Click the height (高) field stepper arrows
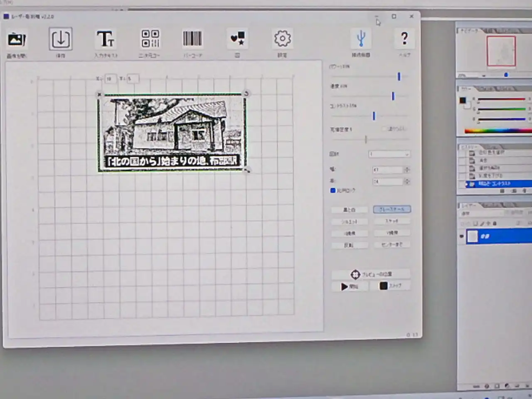Screen dimensions: 532x399 407,182
